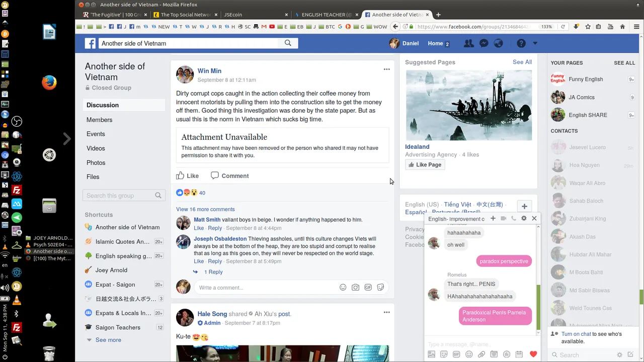Open chat sidebar options gear

[x=620, y=354]
